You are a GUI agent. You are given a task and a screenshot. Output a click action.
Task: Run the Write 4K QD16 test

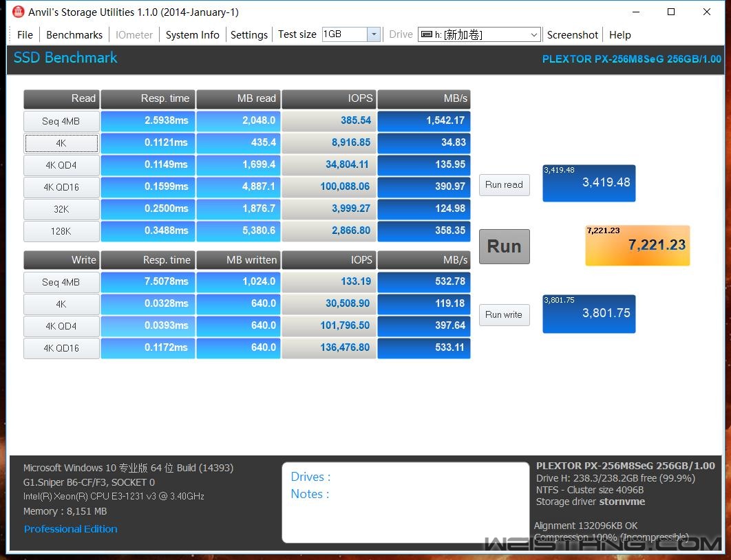[61, 348]
